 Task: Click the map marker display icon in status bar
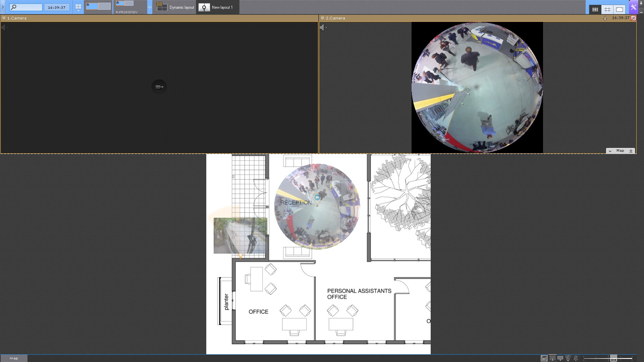coord(568,358)
